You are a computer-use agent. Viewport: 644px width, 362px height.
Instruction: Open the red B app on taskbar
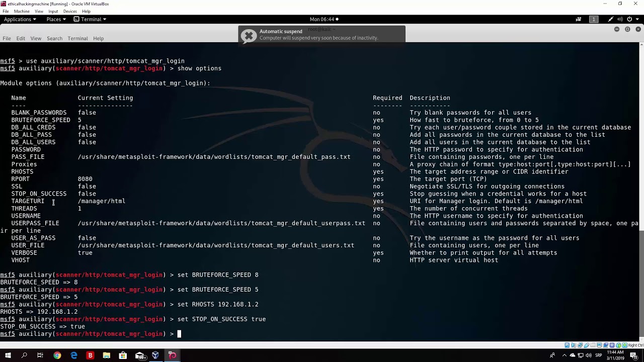point(90,355)
